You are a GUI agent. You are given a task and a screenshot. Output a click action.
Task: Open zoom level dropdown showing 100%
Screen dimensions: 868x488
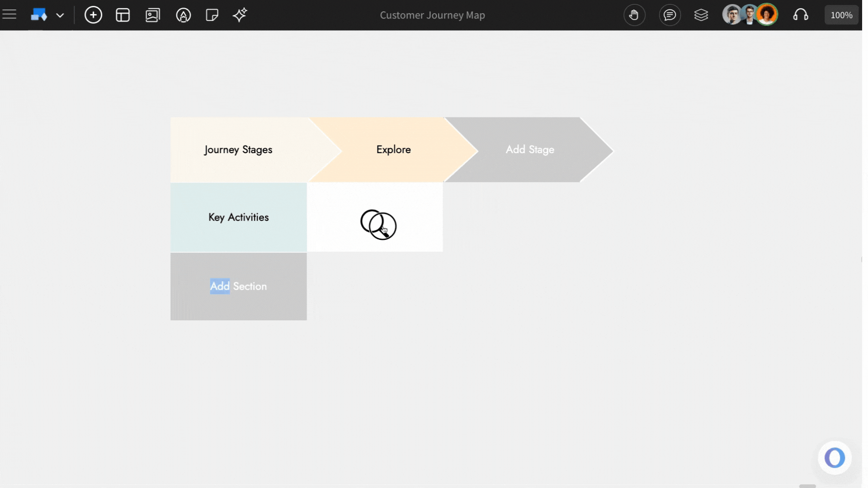pos(841,14)
